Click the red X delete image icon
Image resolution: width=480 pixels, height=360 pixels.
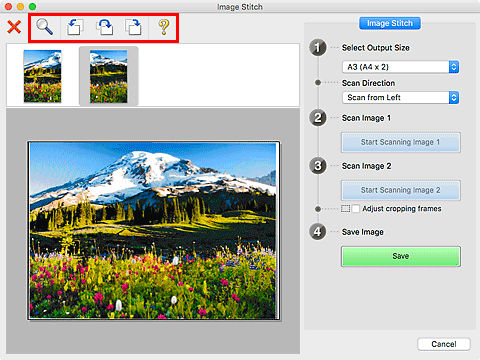tap(14, 27)
